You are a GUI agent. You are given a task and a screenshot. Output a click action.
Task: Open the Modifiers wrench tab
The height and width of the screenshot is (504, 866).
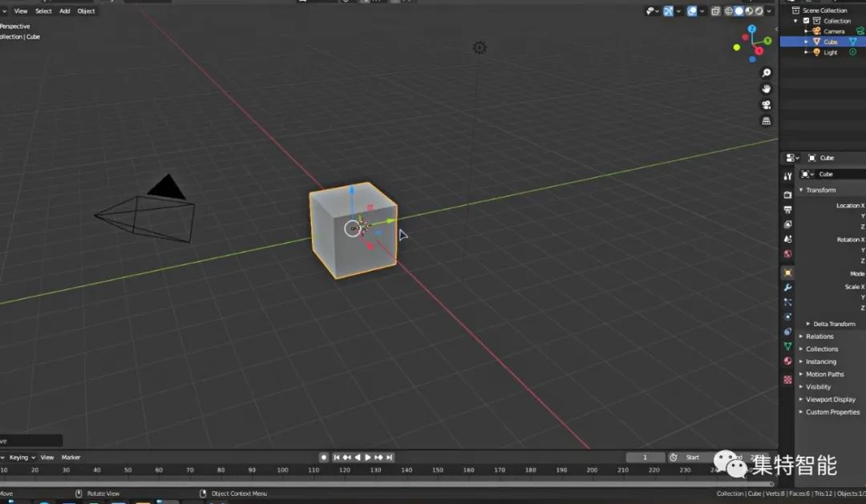[787, 288]
